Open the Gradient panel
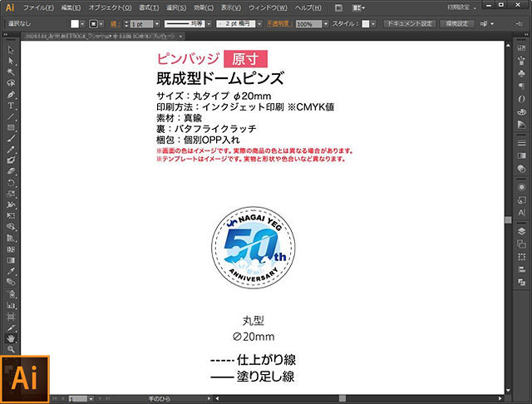Image resolution: width=532 pixels, height=404 pixels. click(521, 155)
